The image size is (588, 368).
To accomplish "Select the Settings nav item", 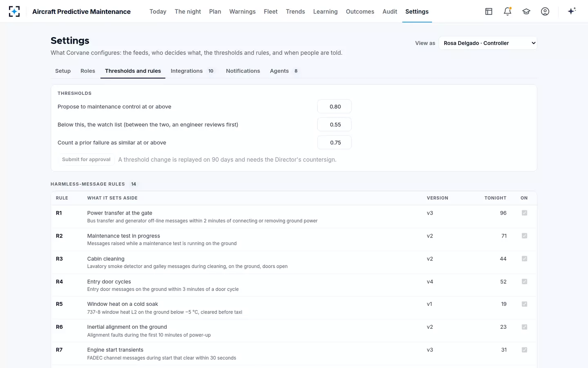I will [x=417, y=11].
